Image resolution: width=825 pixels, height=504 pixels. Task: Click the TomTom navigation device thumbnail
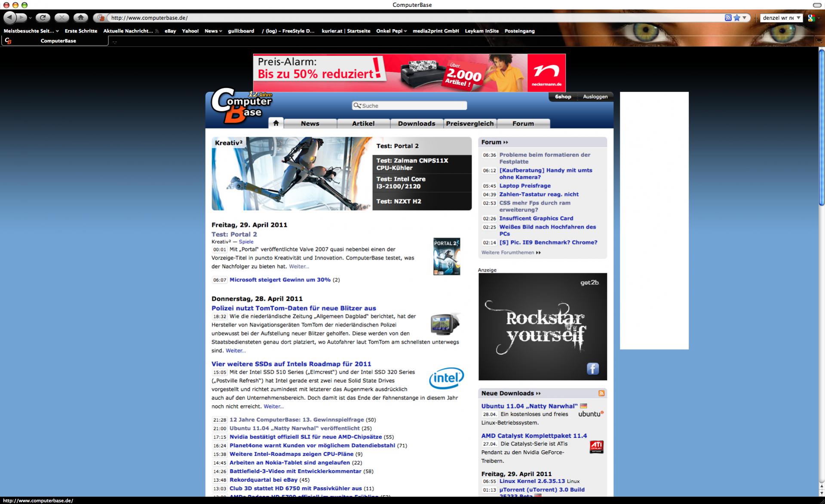click(x=446, y=324)
